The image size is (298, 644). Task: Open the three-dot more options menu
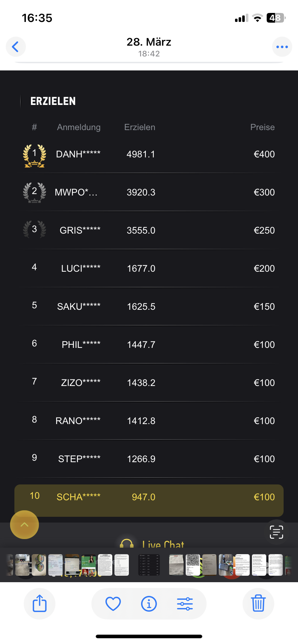click(282, 47)
